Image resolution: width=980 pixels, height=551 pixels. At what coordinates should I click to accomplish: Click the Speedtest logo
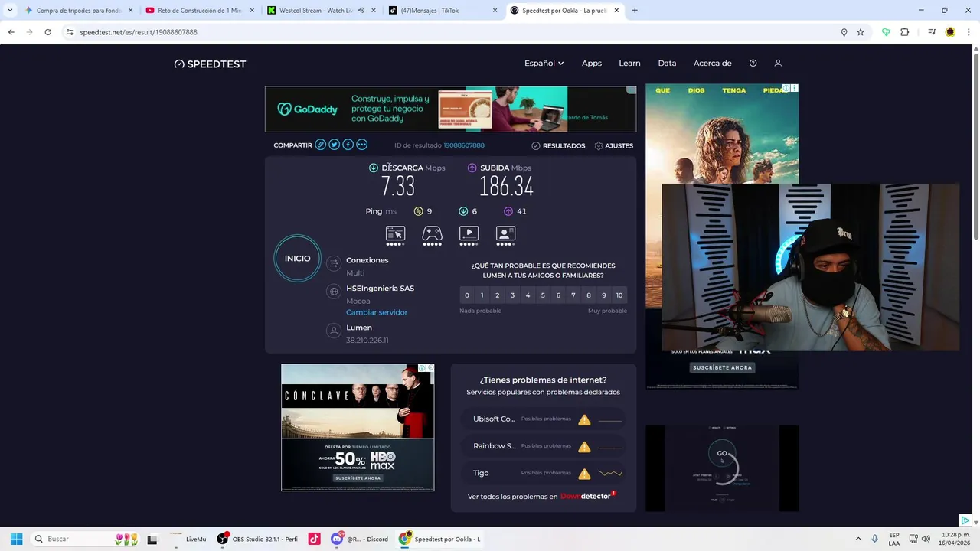211,64
